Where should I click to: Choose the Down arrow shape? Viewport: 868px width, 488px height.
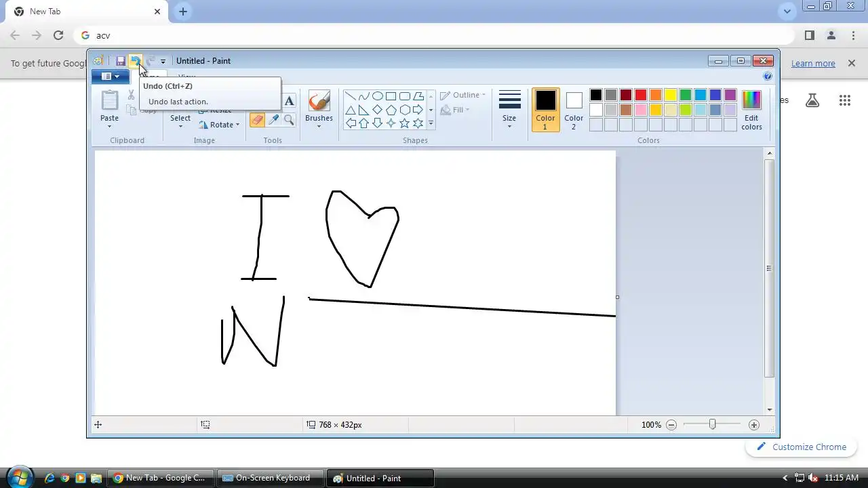[x=378, y=123]
